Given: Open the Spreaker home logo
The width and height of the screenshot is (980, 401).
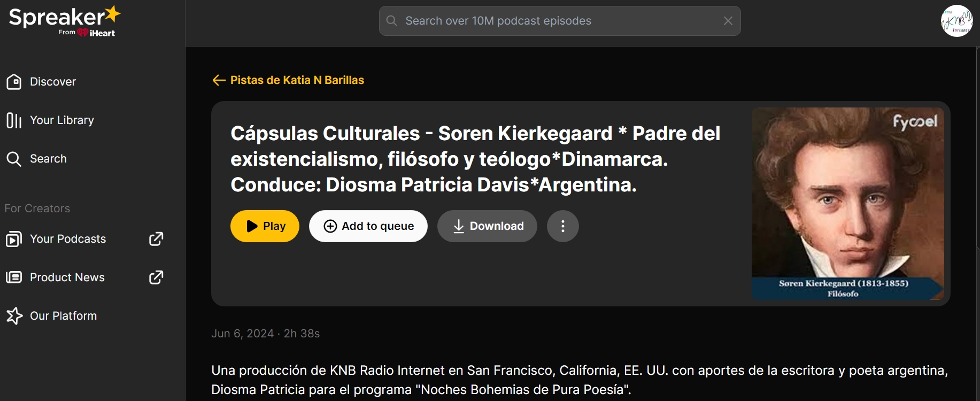Looking at the screenshot, I should tap(65, 21).
